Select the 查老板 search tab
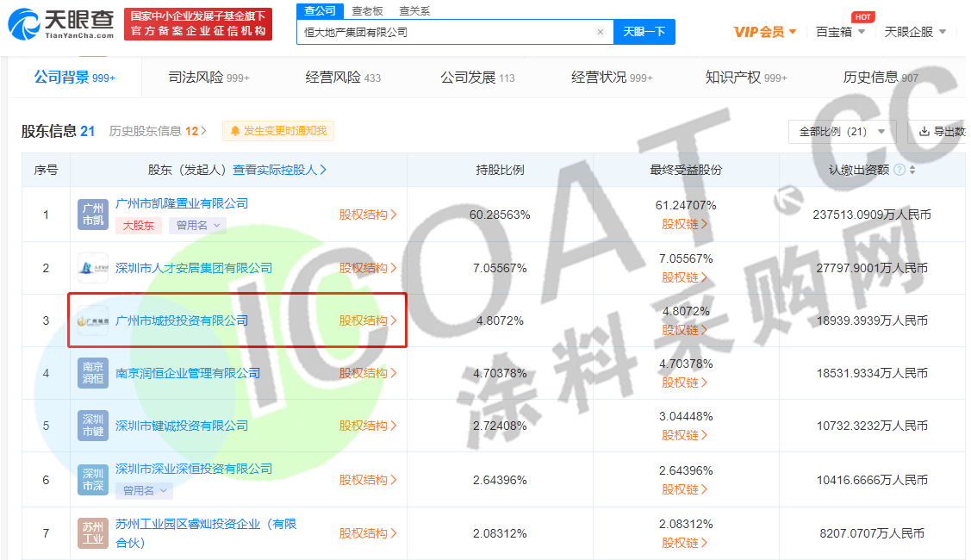Screen dimensions: 971x560 (367, 10)
